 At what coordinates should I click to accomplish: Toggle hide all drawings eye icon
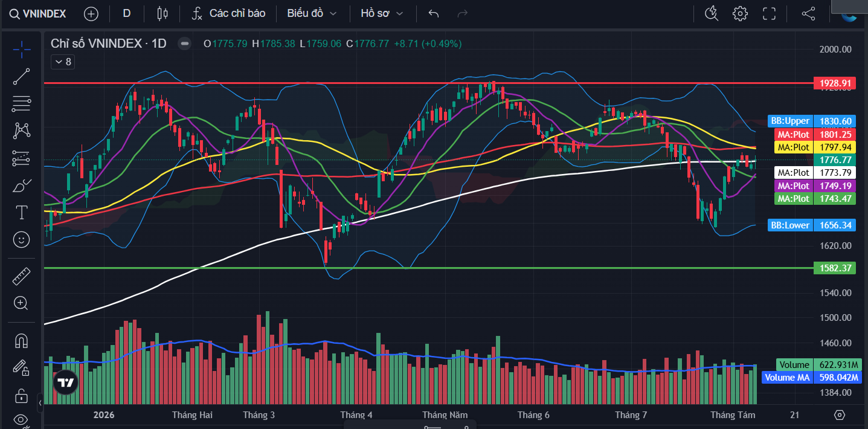[22, 419]
